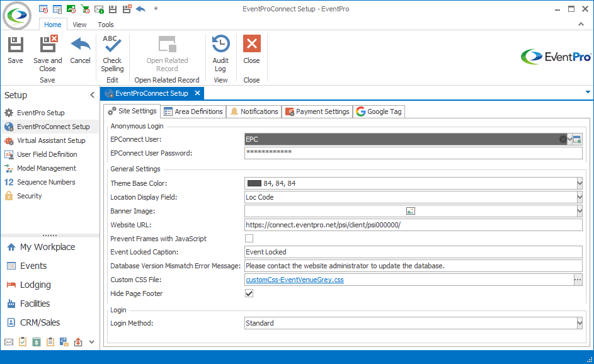594x364 pixels.
Task: Open clipboard list icon in bottom strip
Action: [x=50, y=342]
